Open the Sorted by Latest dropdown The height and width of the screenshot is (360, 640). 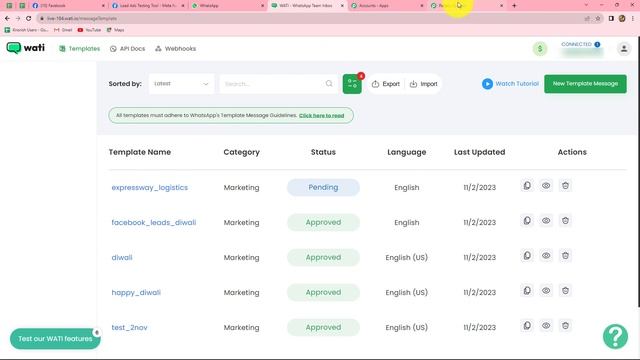point(181,84)
